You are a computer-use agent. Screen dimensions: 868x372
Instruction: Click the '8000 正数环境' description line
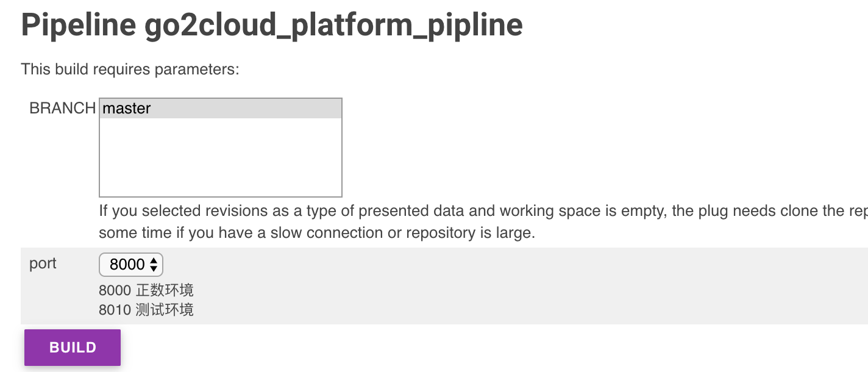[x=146, y=290]
